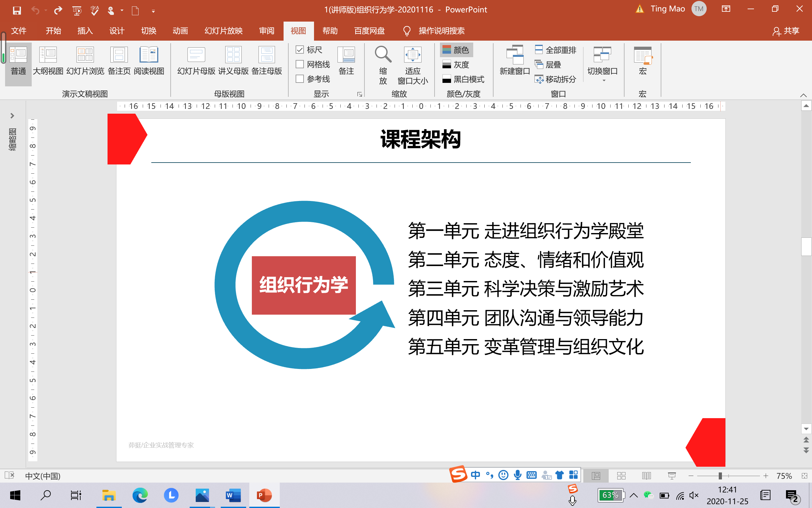Click fit slide to window icon beside 75%
This screenshot has height=508, width=812.
click(x=804, y=476)
